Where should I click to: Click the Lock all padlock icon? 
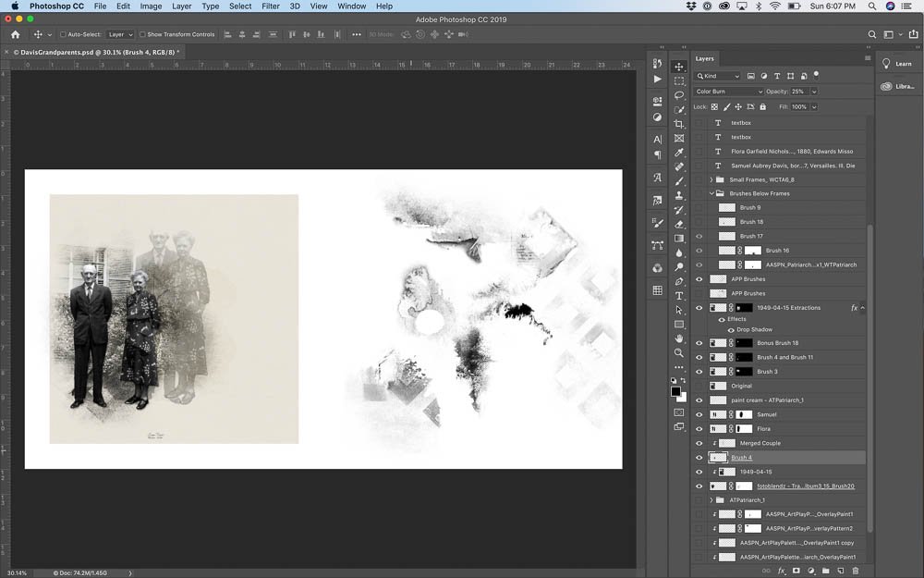(762, 106)
